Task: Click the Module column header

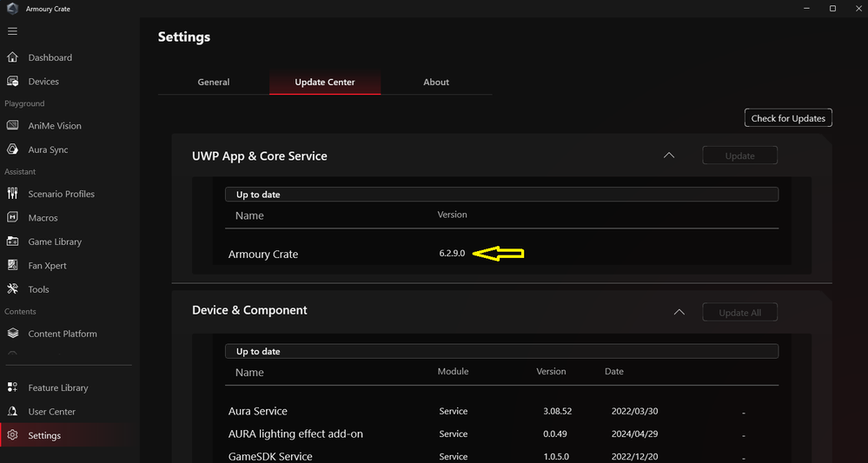Action: (x=453, y=371)
